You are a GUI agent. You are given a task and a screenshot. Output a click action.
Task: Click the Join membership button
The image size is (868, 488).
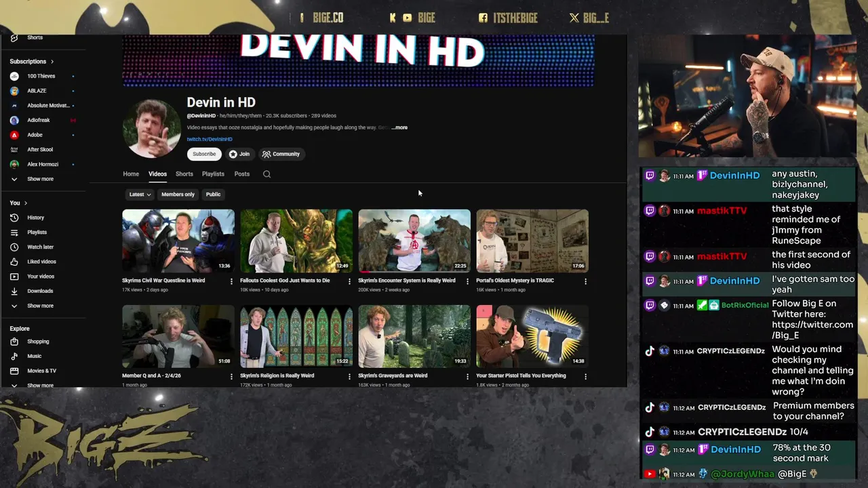click(239, 154)
